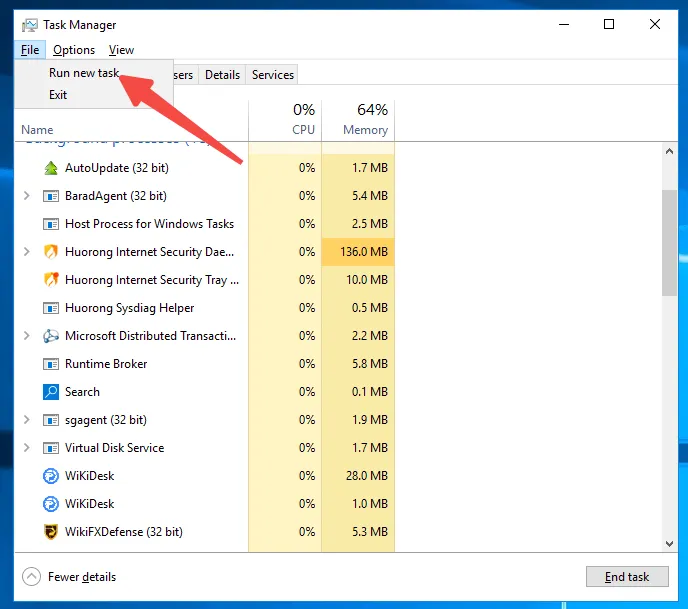688x609 pixels.
Task: Click the 28.0 MB memory value cell
Action: pos(358,476)
